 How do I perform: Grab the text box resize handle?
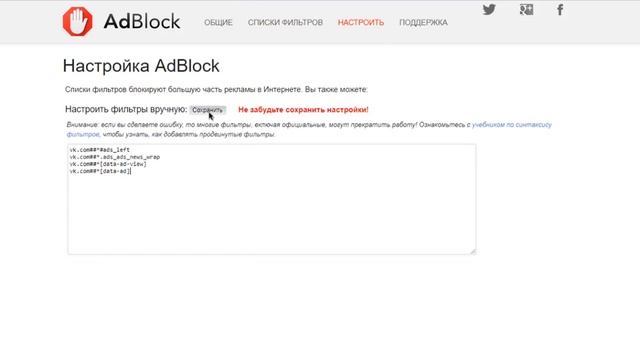pyautogui.click(x=473, y=251)
